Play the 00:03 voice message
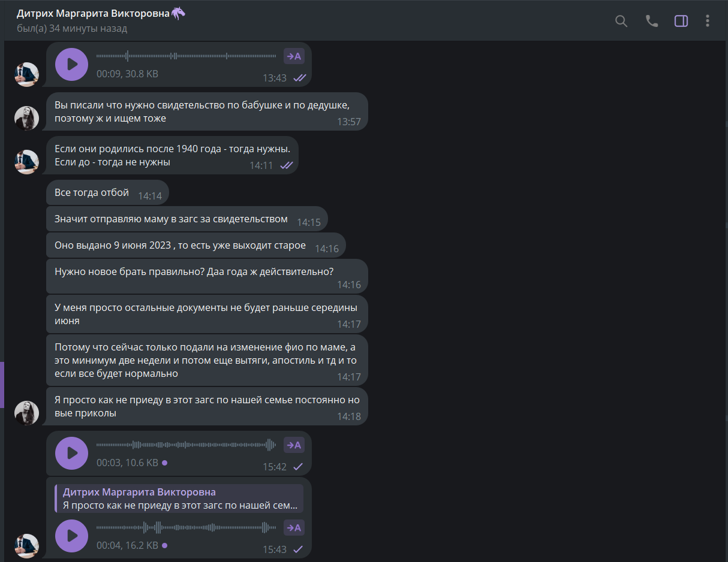728x562 pixels. [x=71, y=453]
